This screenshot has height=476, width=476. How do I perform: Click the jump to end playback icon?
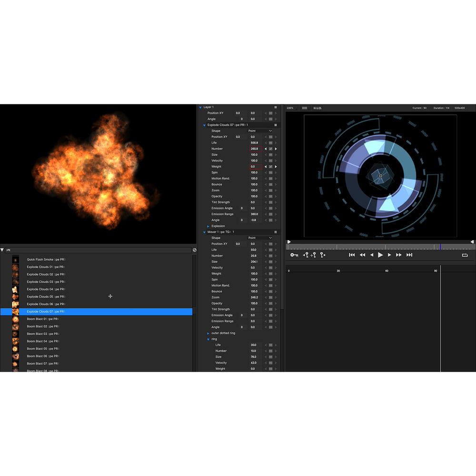point(409,255)
